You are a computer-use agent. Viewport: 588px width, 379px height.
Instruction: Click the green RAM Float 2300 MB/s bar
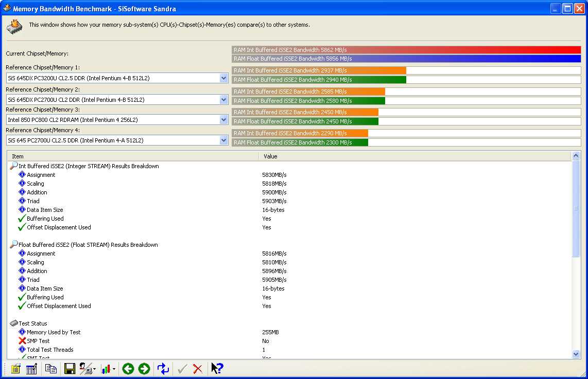[x=300, y=142]
